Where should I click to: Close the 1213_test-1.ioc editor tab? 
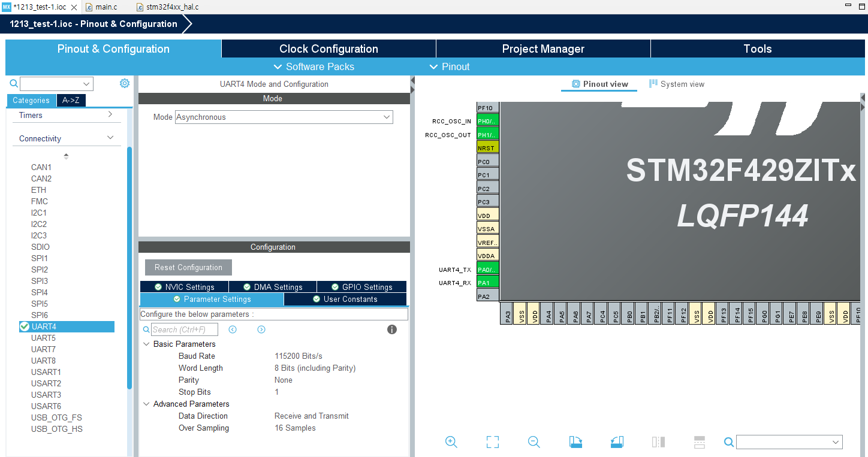tap(74, 7)
